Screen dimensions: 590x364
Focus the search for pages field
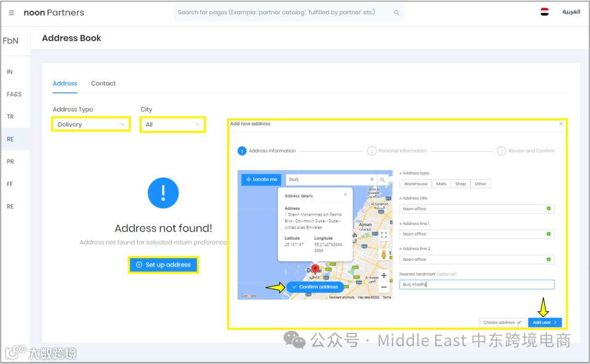pos(289,13)
